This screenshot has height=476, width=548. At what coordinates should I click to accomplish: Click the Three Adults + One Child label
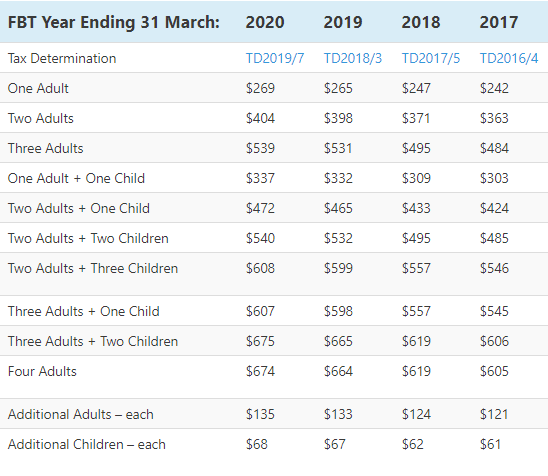[x=84, y=311]
